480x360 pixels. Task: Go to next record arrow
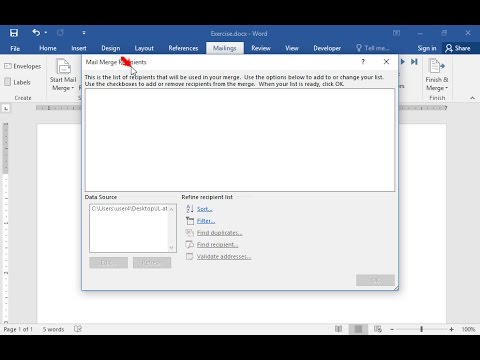(403, 62)
